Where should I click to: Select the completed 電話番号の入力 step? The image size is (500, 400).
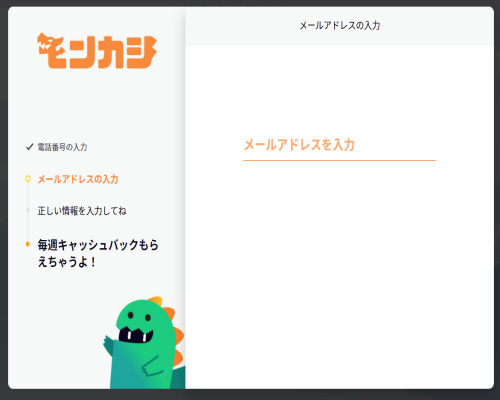pos(62,147)
